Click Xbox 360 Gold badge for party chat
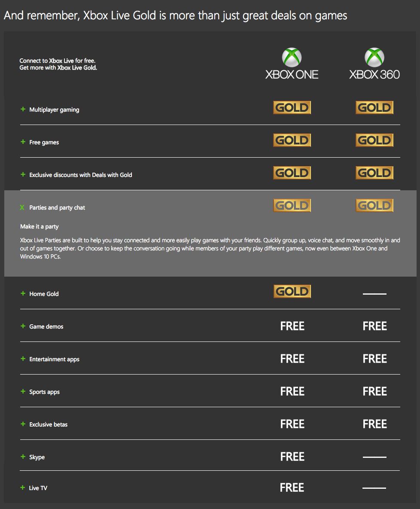This screenshot has width=420, height=509. pyautogui.click(x=374, y=205)
